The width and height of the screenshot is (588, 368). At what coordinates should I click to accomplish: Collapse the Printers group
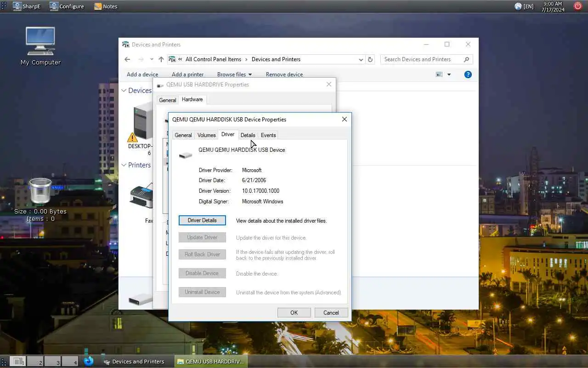[124, 165]
